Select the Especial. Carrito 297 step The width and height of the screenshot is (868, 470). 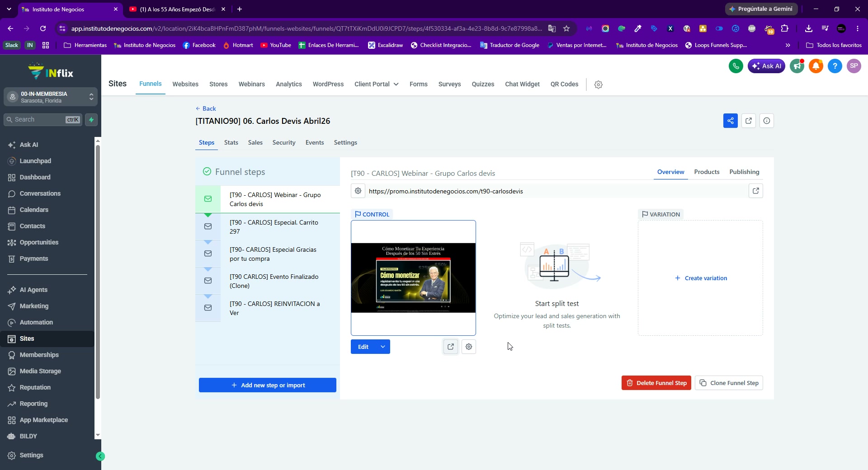pos(268,227)
